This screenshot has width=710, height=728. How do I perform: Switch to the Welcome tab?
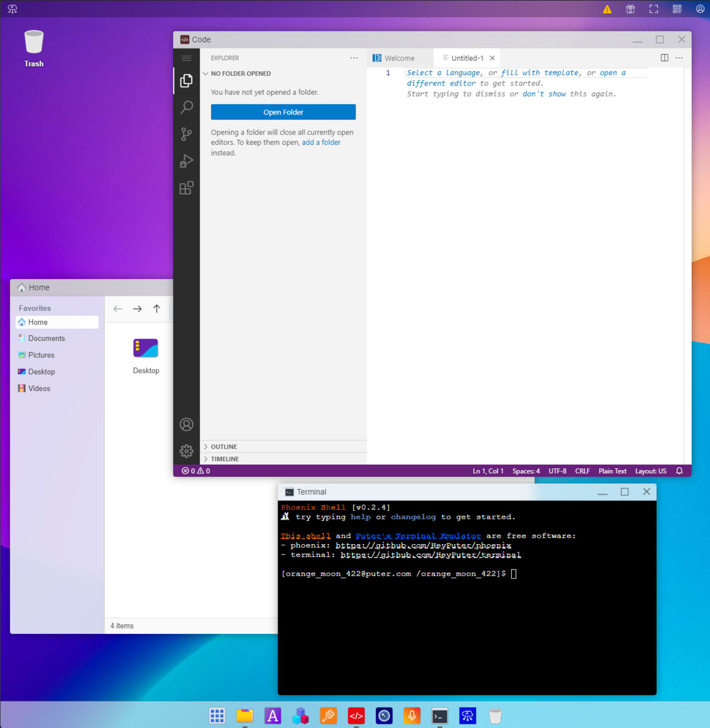pyautogui.click(x=398, y=58)
